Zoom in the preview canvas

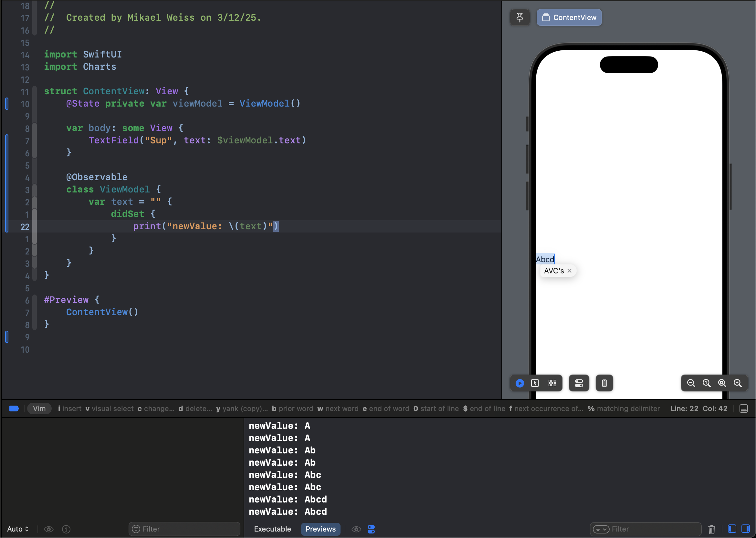[738, 383]
